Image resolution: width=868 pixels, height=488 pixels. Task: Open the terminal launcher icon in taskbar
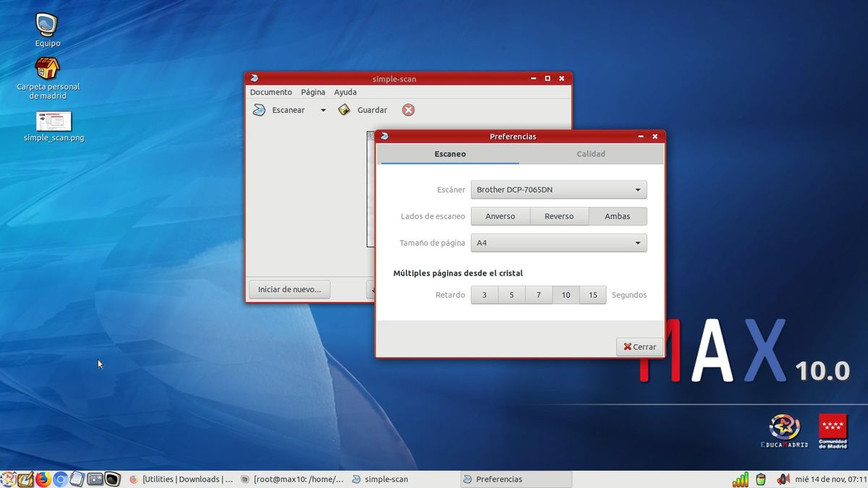[112, 479]
